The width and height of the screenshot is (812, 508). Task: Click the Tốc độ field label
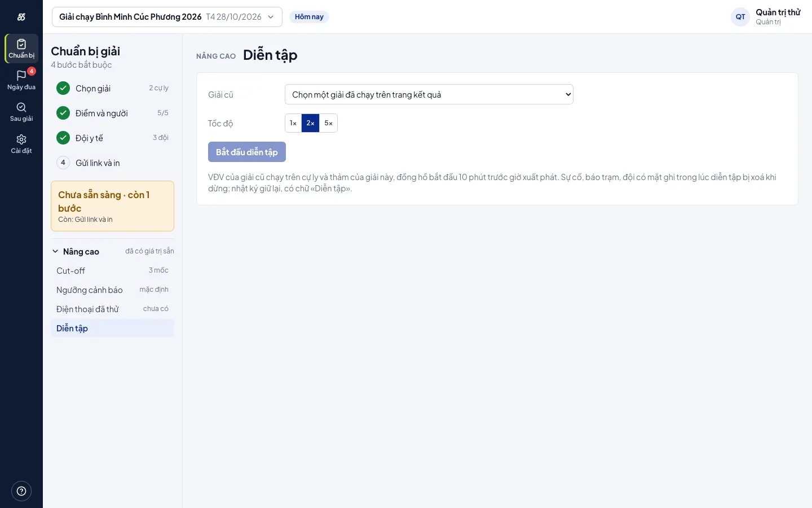[x=220, y=123]
